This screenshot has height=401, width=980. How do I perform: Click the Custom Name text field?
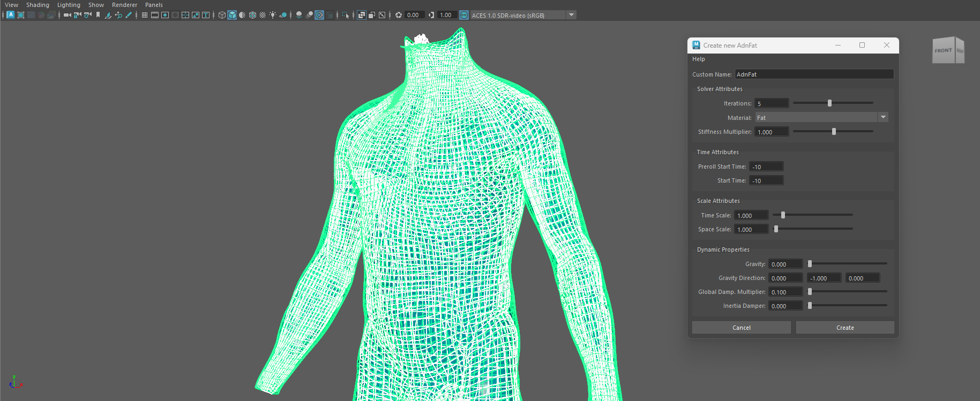coord(813,74)
